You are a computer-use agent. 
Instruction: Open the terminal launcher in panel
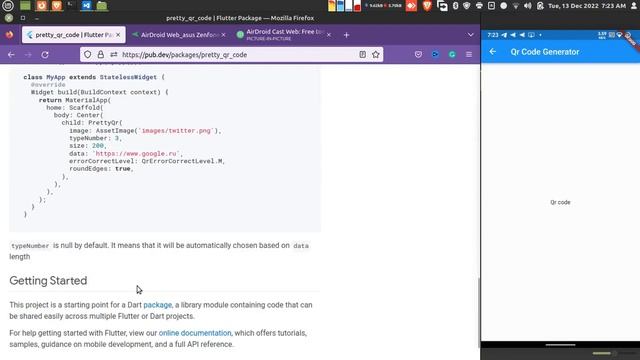71,5
